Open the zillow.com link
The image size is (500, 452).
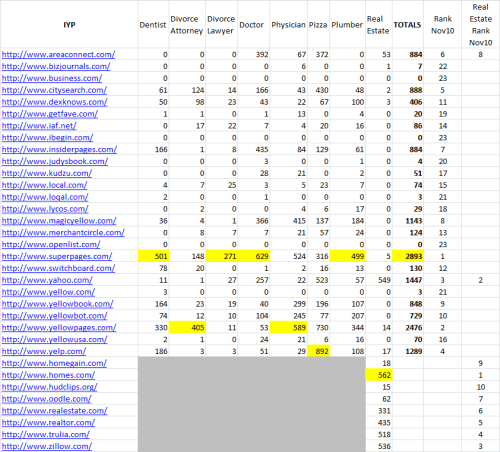(x=47, y=446)
